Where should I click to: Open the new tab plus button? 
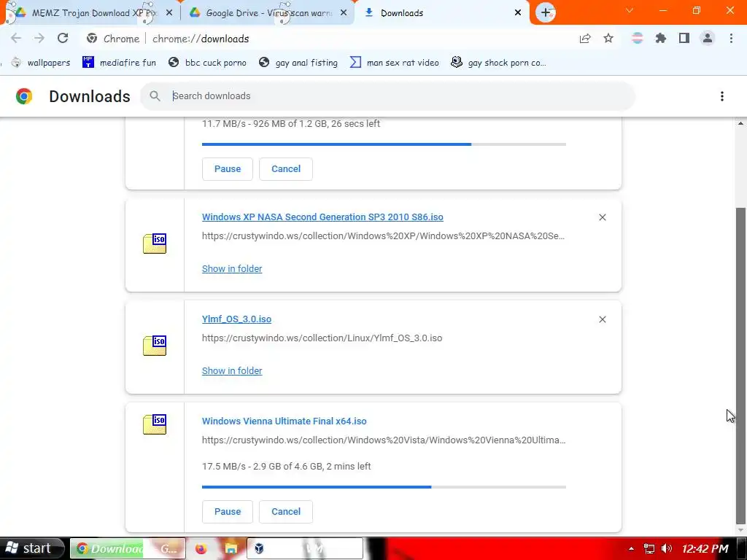[x=546, y=13]
